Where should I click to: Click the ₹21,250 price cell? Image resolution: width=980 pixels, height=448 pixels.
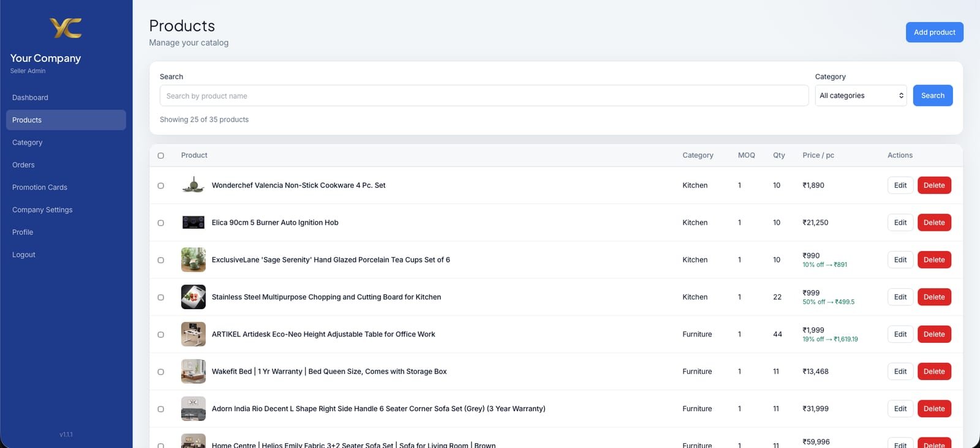[815, 223]
